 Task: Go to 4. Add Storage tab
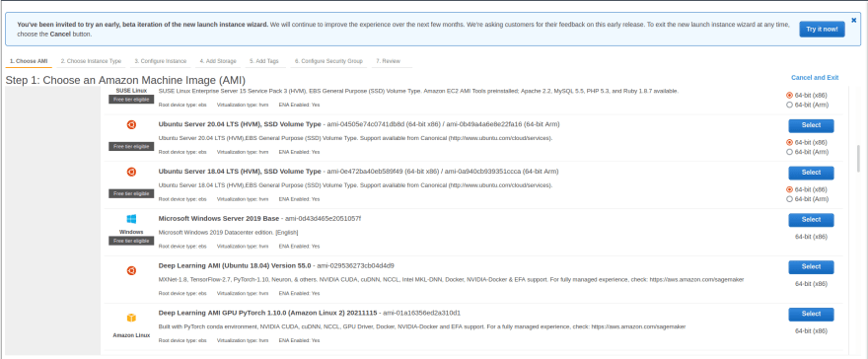pos(218,61)
